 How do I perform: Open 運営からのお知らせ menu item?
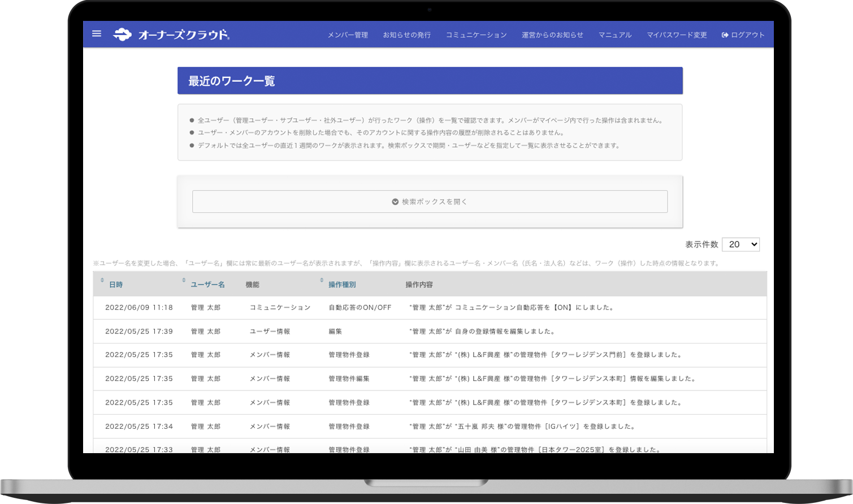(552, 34)
